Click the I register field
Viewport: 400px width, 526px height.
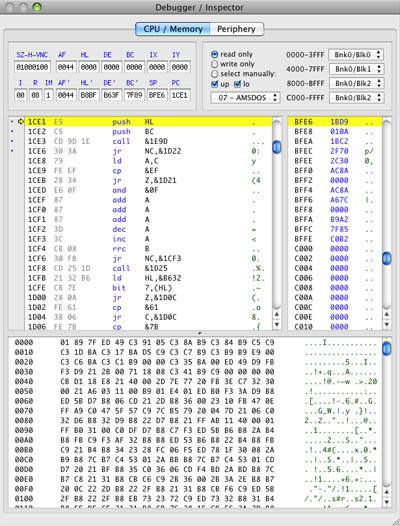click(x=20, y=95)
